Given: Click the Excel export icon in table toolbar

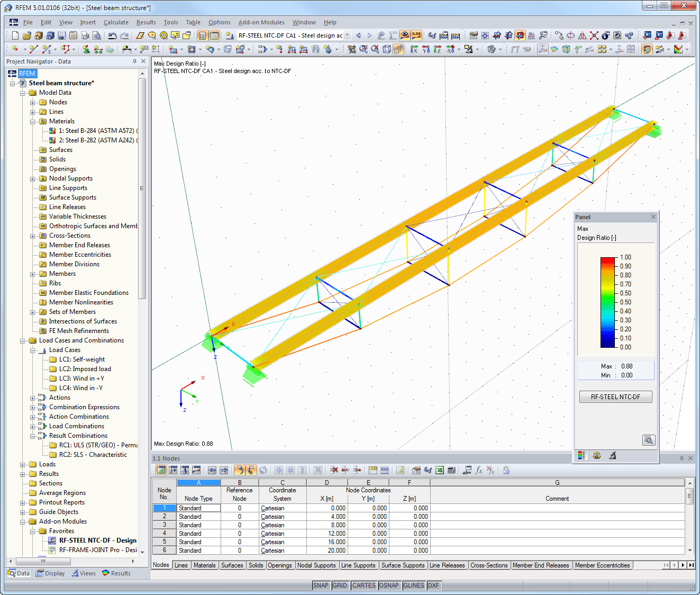Looking at the screenshot, I should pyautogui.click(x=440, y=470).
